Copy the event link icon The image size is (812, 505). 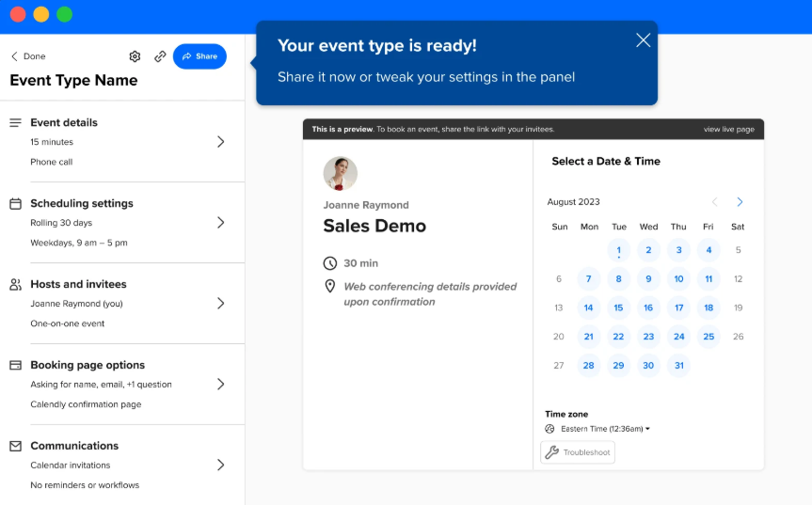160,56
